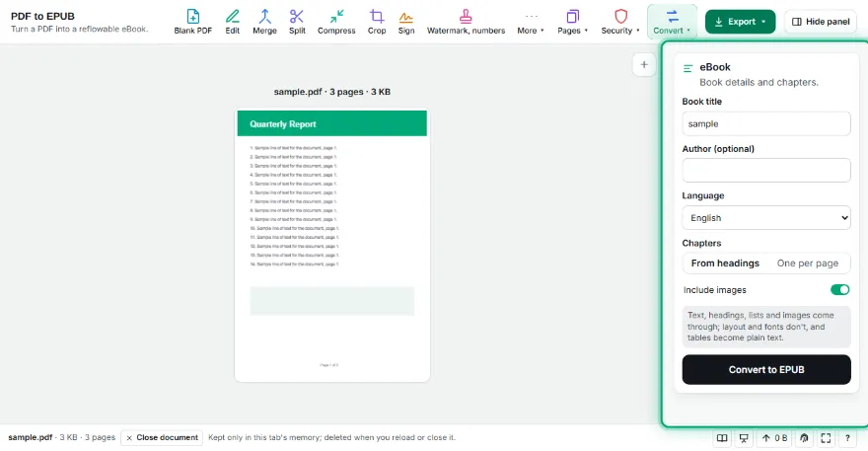Screen dimensions: 868x451
Task: Open Watermark, numbers stamp tool
Action: (466, 22)
